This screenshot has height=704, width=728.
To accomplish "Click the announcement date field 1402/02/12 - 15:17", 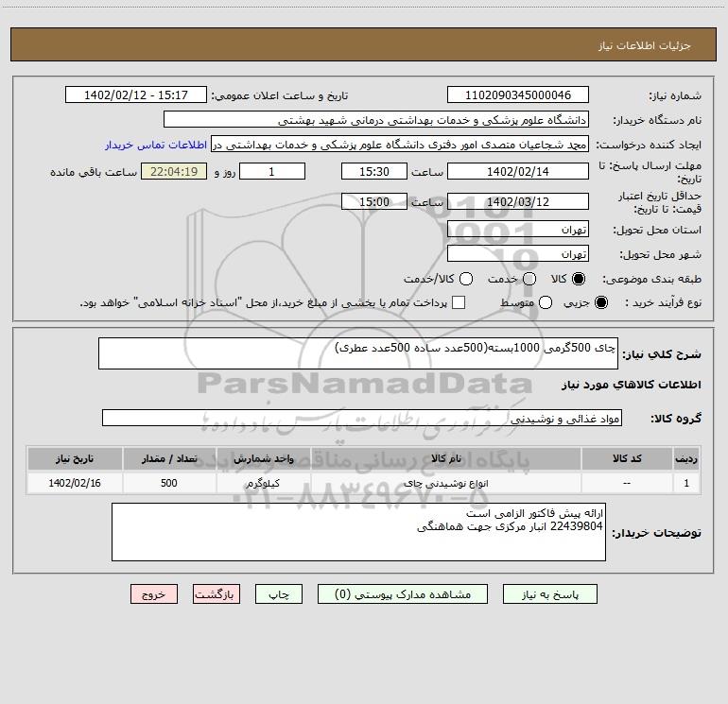I will coord(136,94).
